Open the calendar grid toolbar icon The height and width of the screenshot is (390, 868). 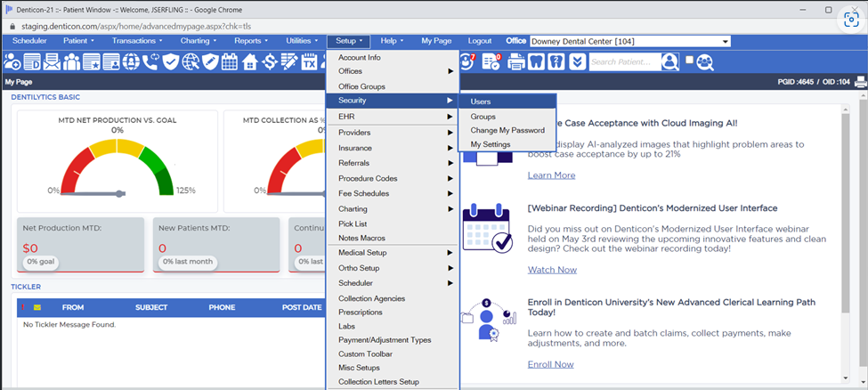tap(229, 61)
